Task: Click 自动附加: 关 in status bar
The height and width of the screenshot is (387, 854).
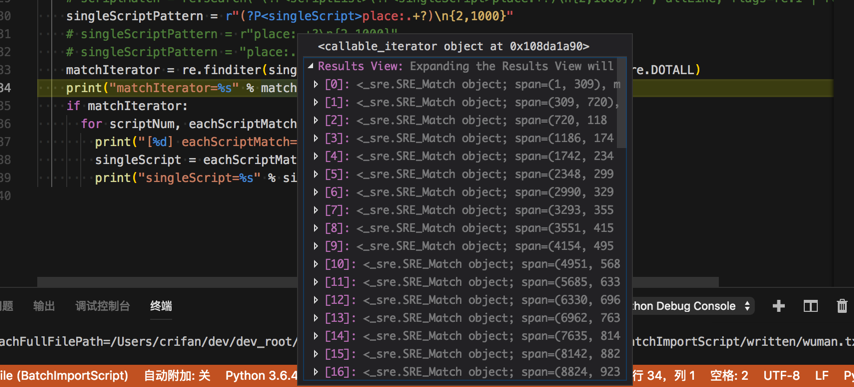Action: (177, 376)
